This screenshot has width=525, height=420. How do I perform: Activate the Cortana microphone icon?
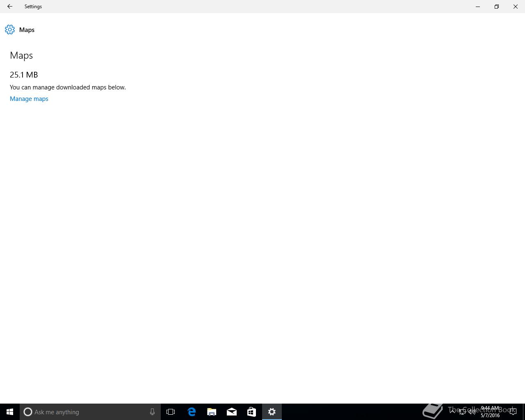tap(152, 412)
